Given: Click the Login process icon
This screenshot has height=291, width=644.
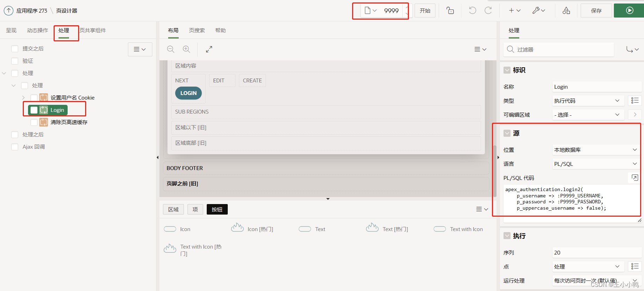Looking at the screenshot, I should (x=44, y=110).
